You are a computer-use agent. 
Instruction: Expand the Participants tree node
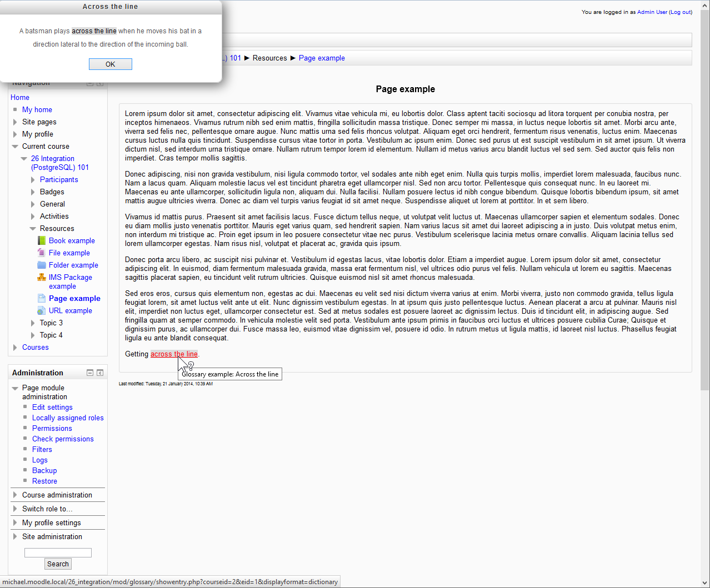33,179
